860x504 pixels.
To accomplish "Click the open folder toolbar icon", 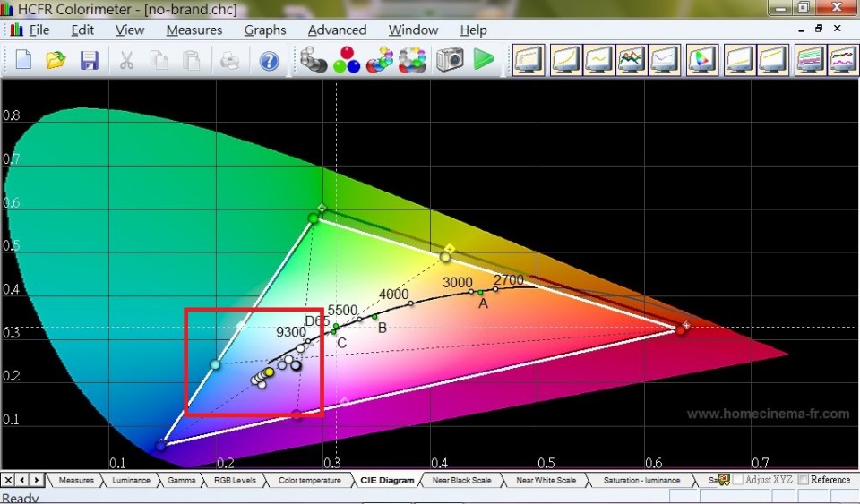I will [56, 60].
